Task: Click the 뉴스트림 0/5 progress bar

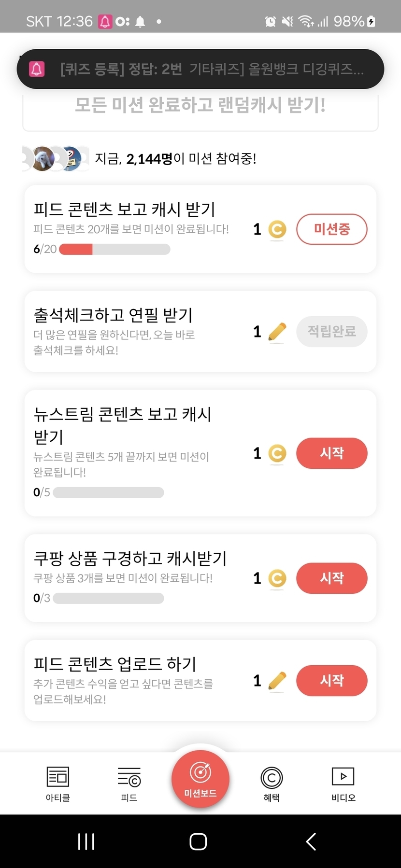Action: point(108,492)
